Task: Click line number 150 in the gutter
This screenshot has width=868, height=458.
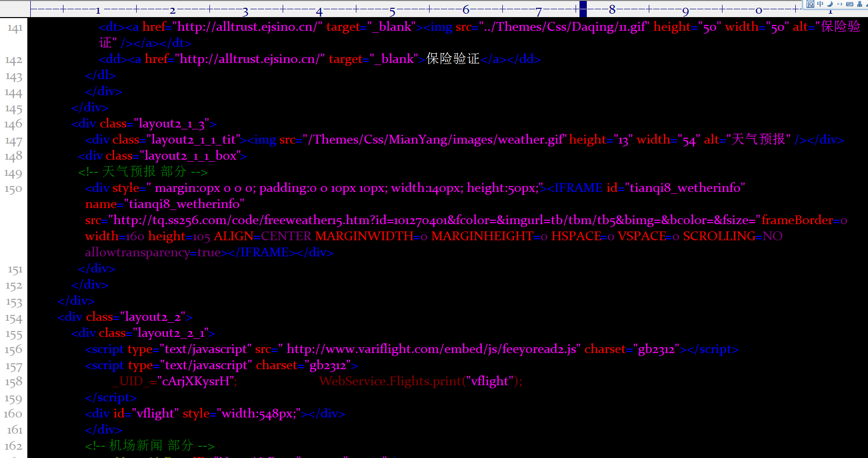Action: [13, 189]
